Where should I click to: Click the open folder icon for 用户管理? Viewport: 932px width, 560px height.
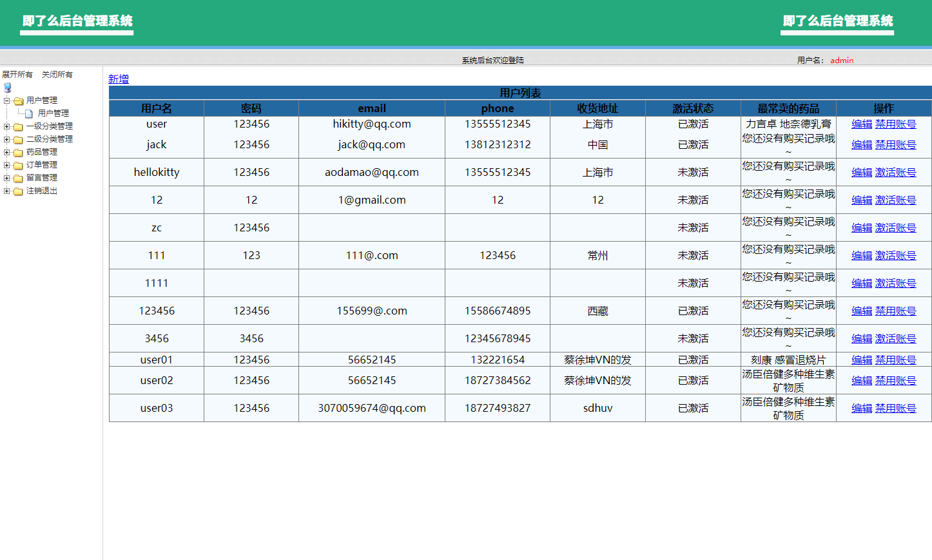point(19,101)
